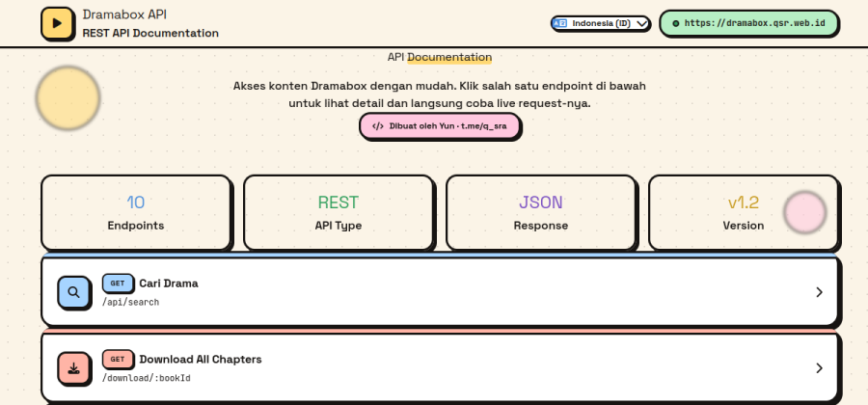Screen dimensions: 868x405
Task: Expand Cari Drama endpoint via its chevron
Action: click(819, 291)
